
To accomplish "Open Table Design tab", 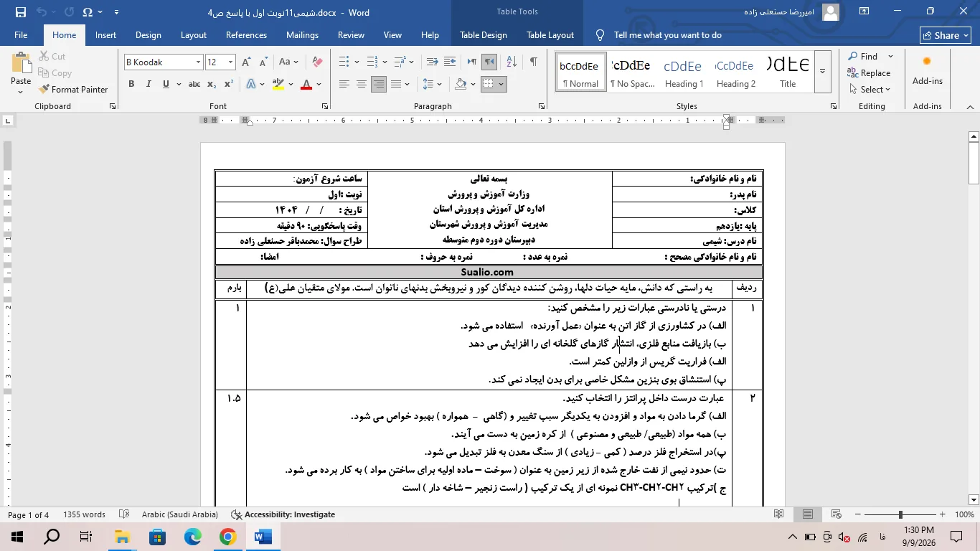I will [484, 35].
